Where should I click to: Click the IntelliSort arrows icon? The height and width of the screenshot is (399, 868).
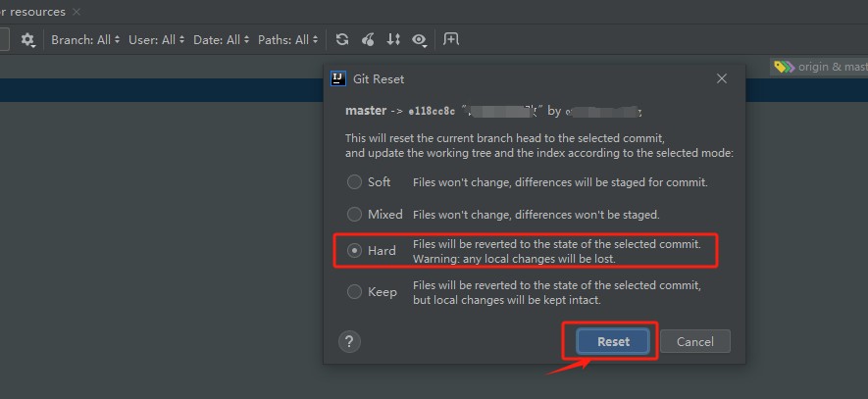(393, 40)
